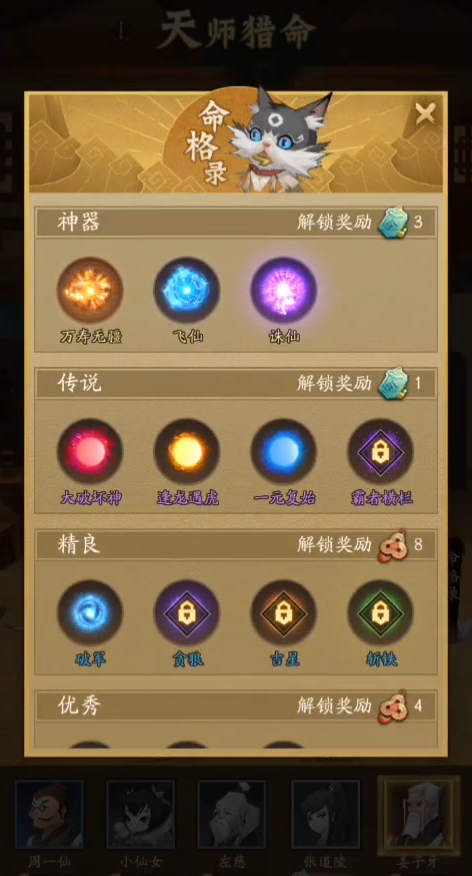
Task: Tap the 一元复始 blue orb
Action: coord(283,451)
